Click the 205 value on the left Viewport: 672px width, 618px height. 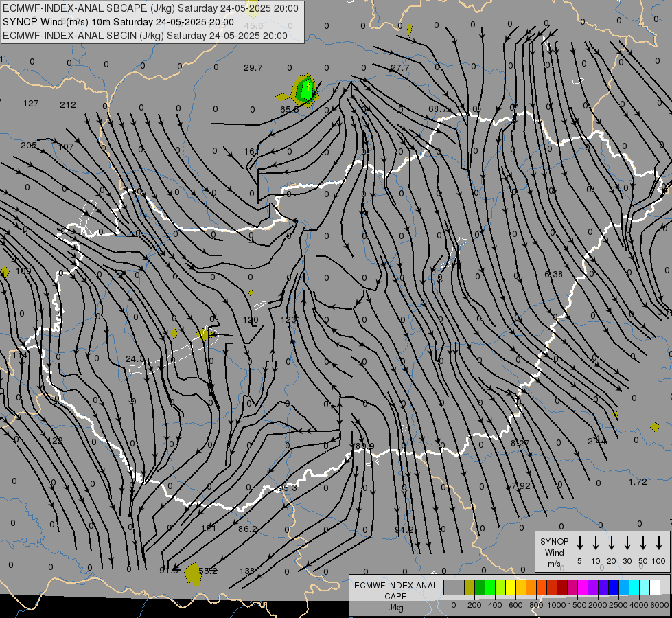29,146
